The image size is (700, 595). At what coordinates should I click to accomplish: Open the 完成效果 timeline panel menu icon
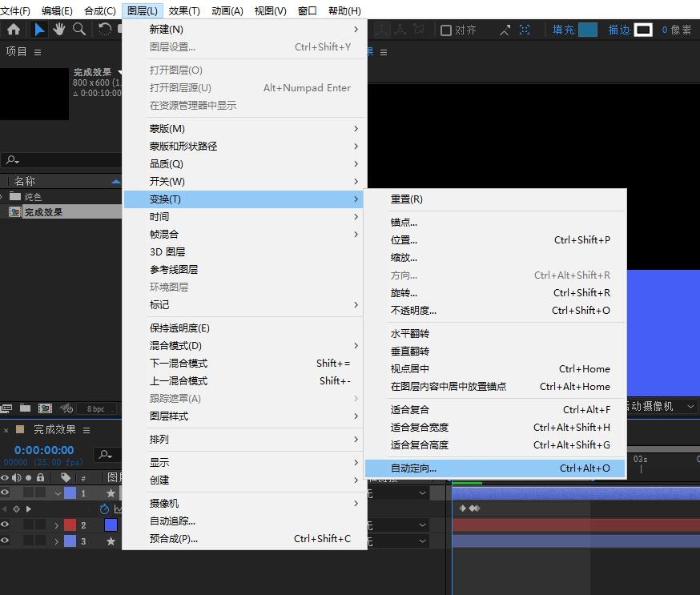pyautogui.click(x=86, y=430)
